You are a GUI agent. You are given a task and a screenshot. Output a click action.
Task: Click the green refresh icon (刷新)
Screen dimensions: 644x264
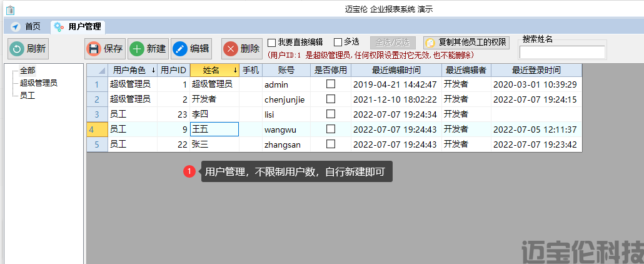pos(17,49)
